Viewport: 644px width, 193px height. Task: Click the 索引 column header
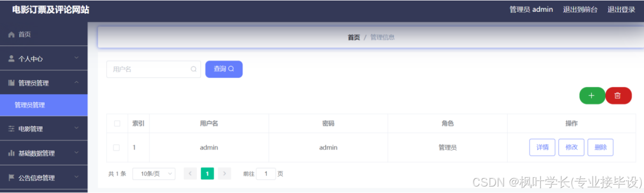click(139, 123)
